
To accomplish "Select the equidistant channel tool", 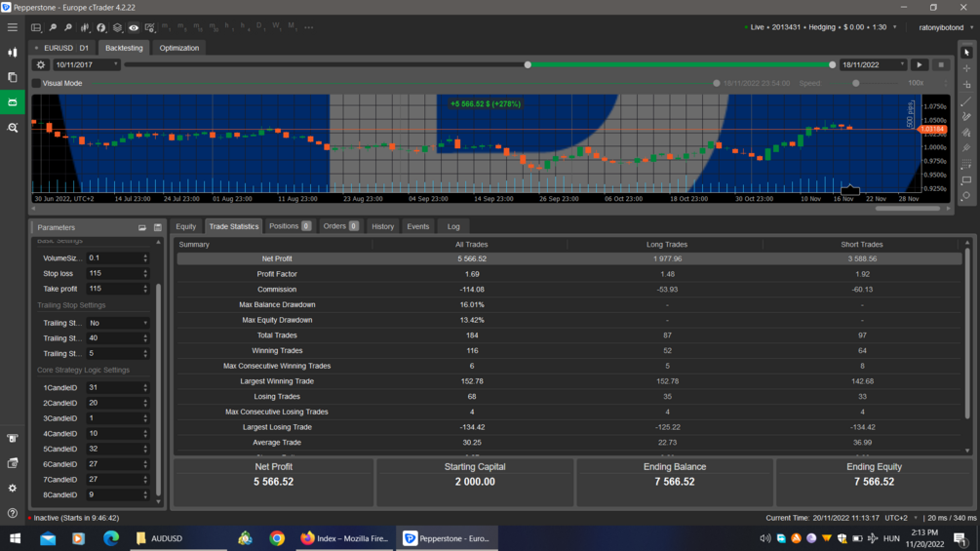I will coord(966,133).
